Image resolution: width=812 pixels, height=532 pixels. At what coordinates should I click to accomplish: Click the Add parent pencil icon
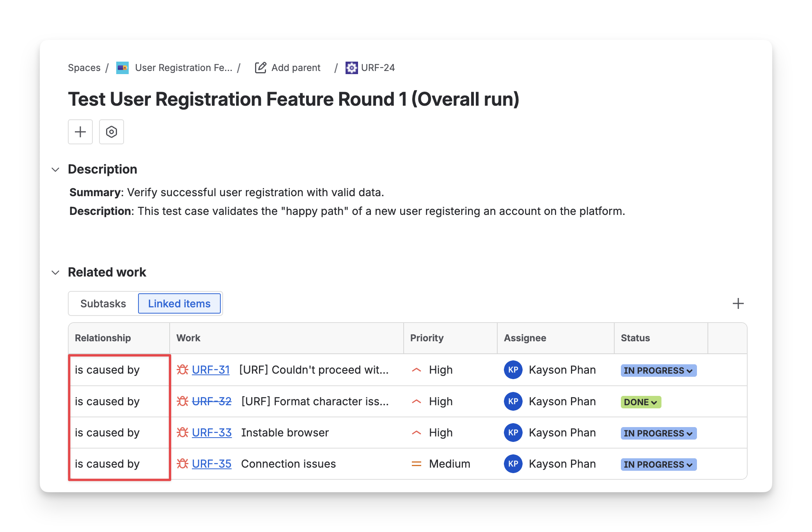(261, 68)
